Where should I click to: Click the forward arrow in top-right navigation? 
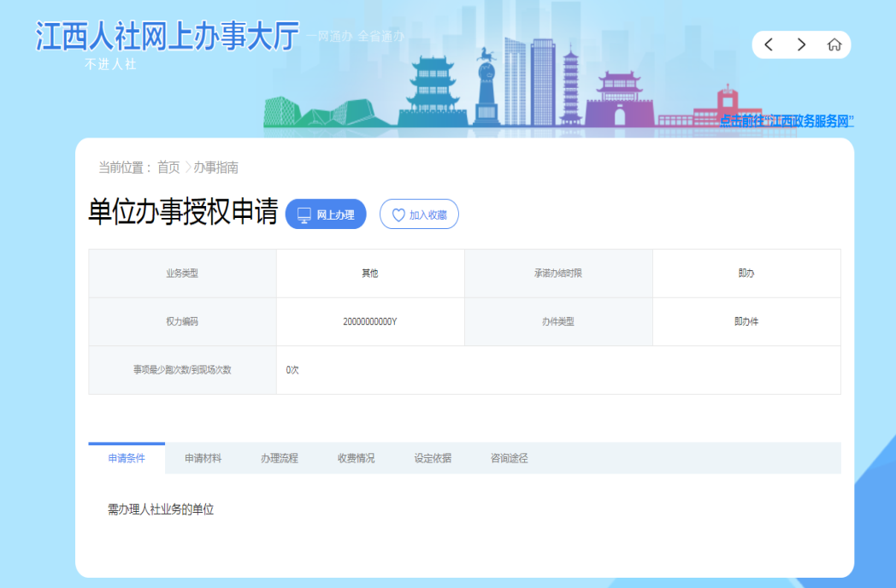coord(800,43)
